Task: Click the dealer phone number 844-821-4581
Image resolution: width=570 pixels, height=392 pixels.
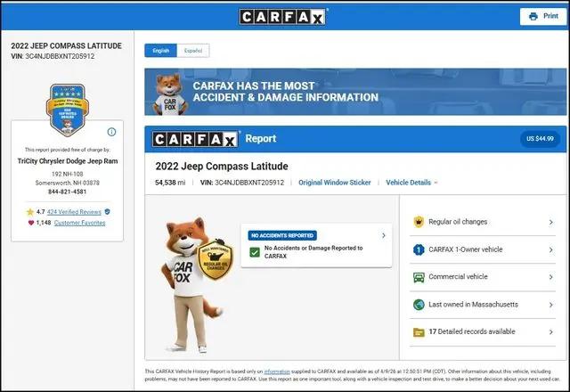Action: [68, 192]
